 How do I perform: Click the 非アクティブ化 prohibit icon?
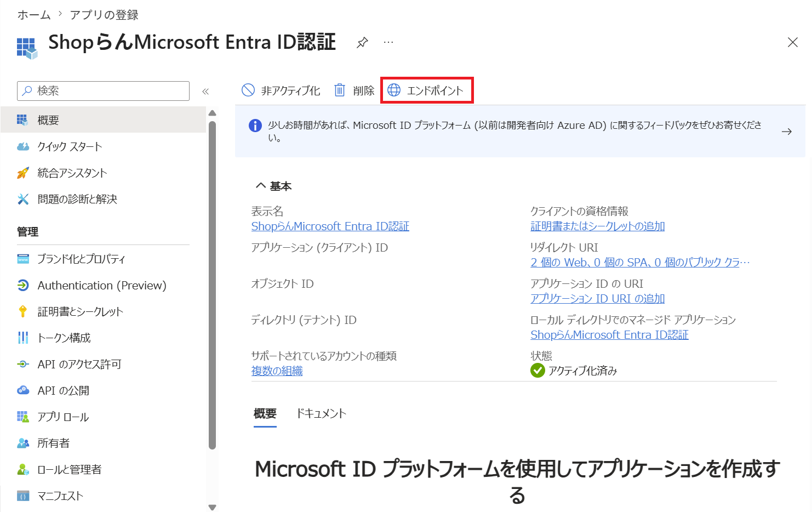[248, 90]
